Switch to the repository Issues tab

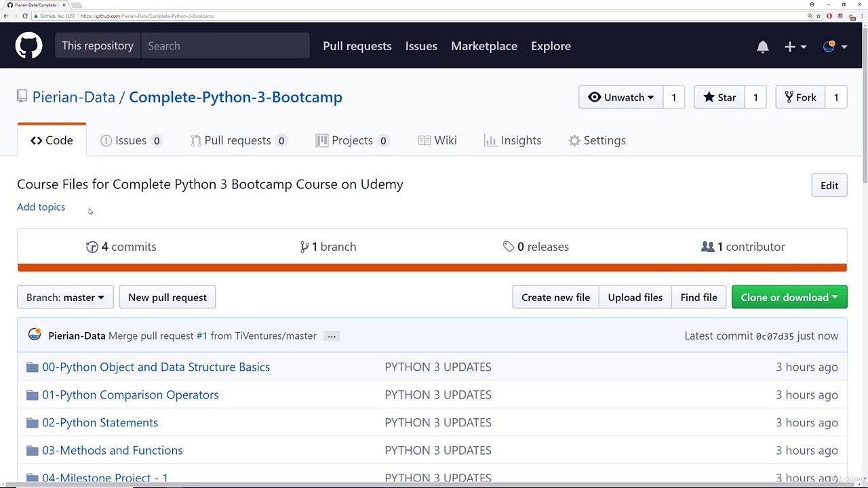pos(131,140)
